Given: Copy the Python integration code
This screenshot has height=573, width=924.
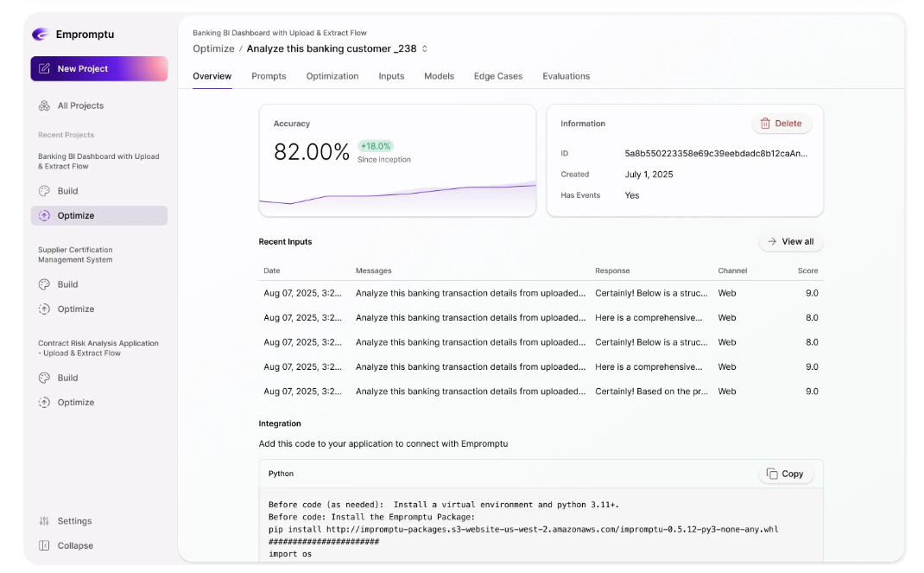Looking at the screenshot, I should point(785,474).
